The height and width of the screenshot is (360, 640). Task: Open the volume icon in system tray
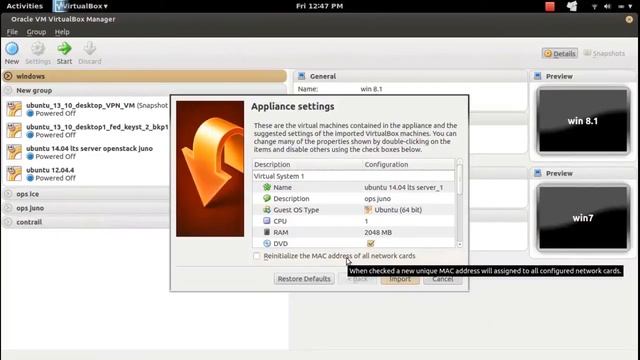607,6
